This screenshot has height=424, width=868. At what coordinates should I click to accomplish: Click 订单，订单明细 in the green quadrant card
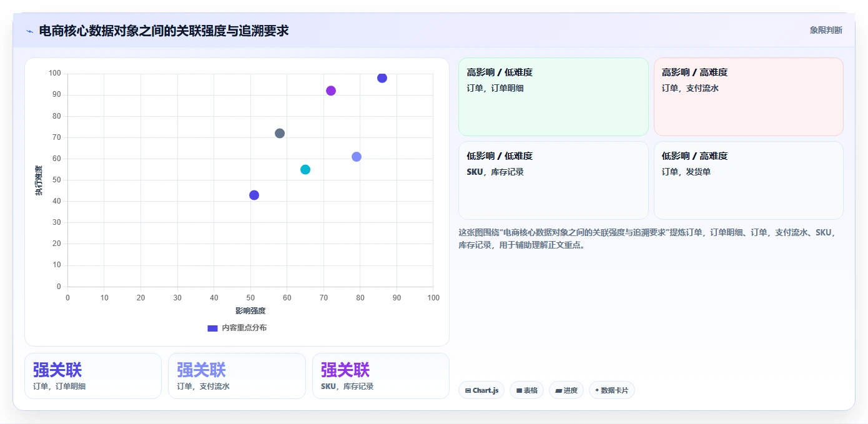pos(495,88)
